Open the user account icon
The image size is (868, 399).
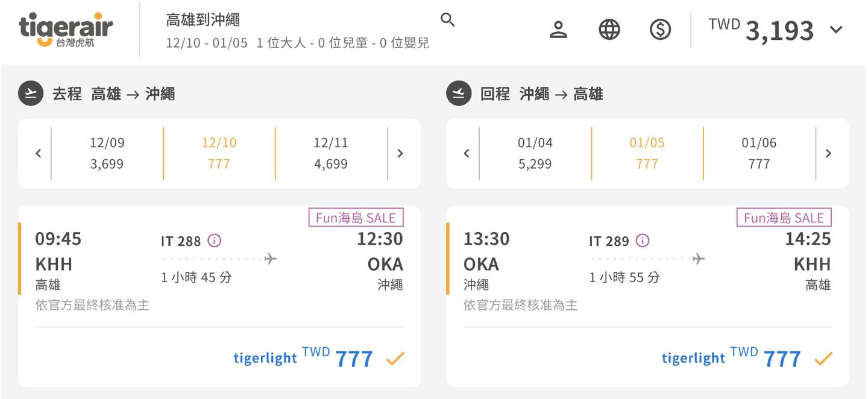(x=559, y=30)
